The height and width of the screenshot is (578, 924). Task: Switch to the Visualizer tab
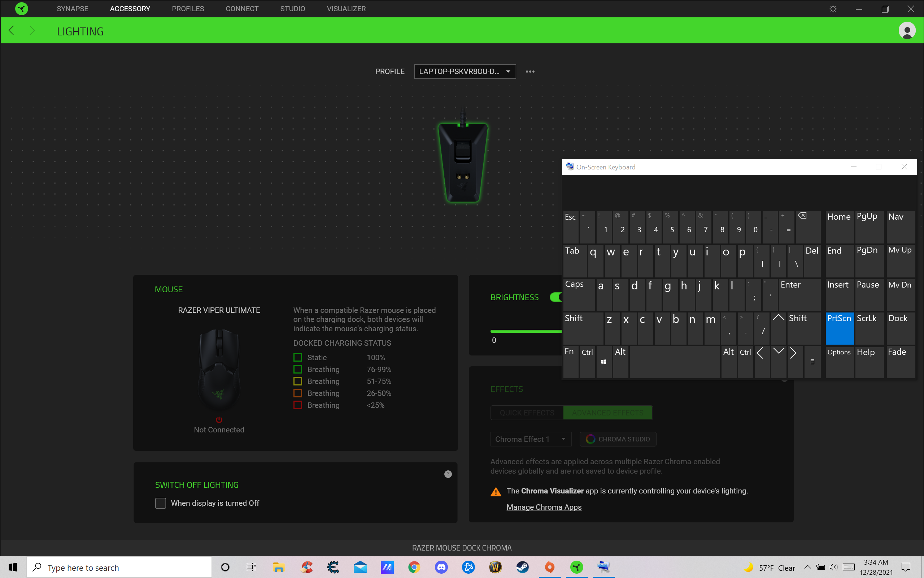pos(346,8)
